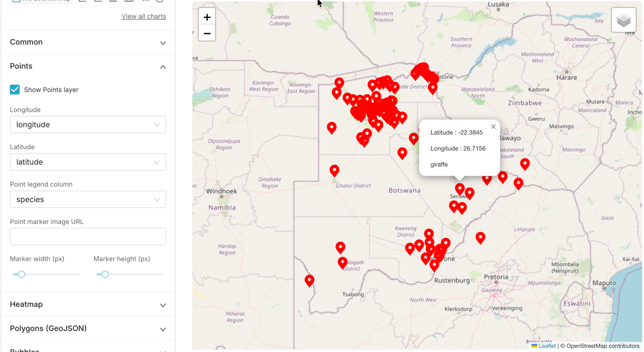Open the Latitude column dropdown
The width and height of the screenshot is (644, 352).
(88, 162)
